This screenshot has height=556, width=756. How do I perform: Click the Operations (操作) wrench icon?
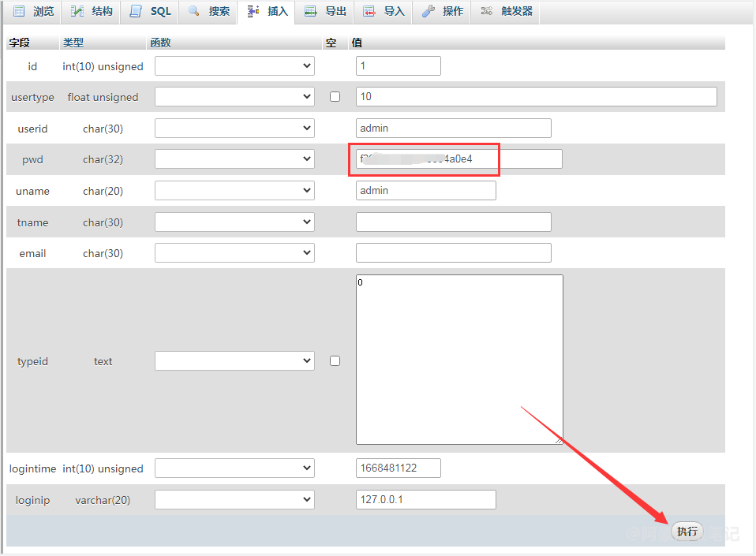[x=429, y=11]
